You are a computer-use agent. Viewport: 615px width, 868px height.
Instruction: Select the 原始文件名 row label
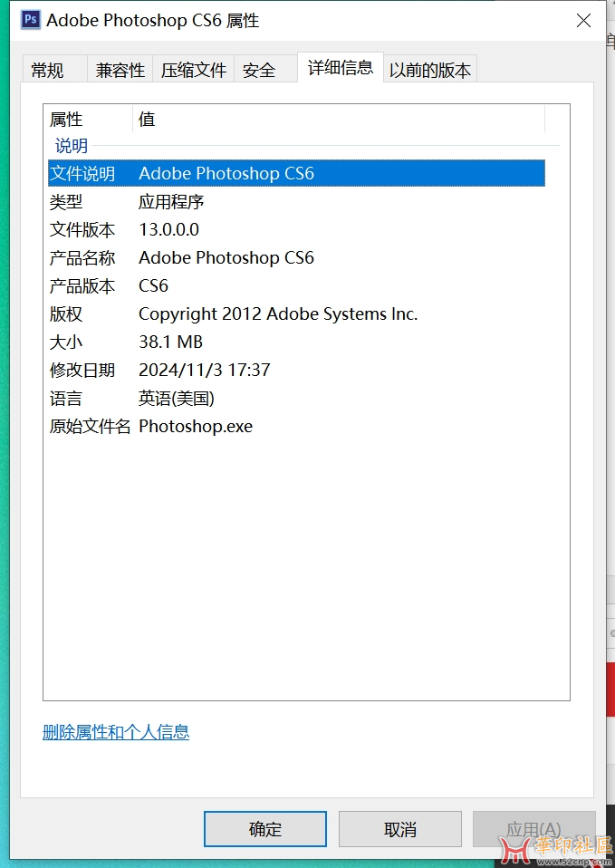coord(91,427)
